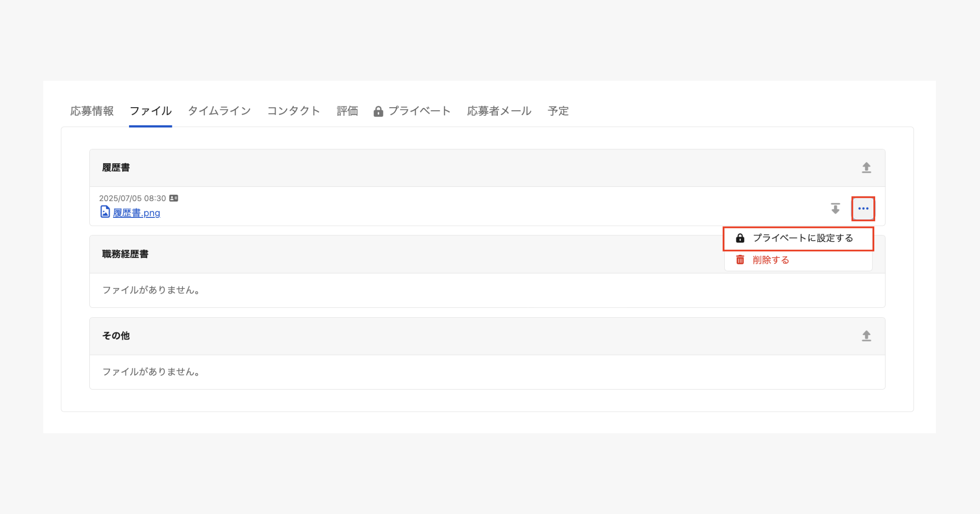Select プライベートに設定する from the menu

802,238
